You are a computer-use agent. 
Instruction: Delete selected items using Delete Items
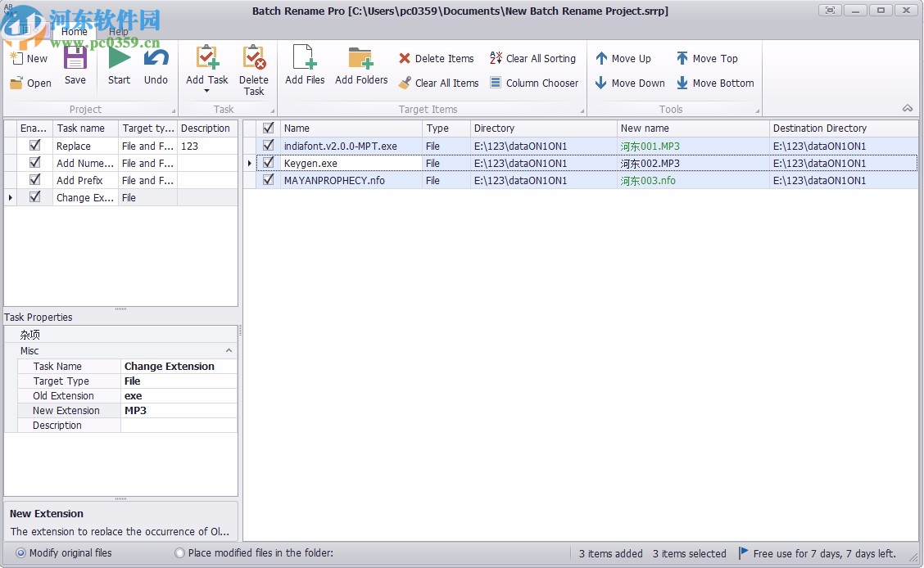click(x=435, y=58)
